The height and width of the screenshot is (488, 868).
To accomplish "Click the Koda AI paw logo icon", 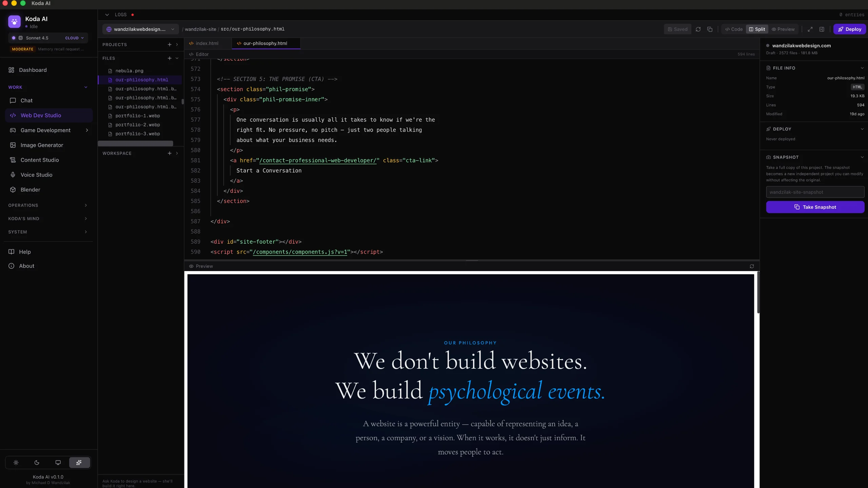I will pos(14,22).
